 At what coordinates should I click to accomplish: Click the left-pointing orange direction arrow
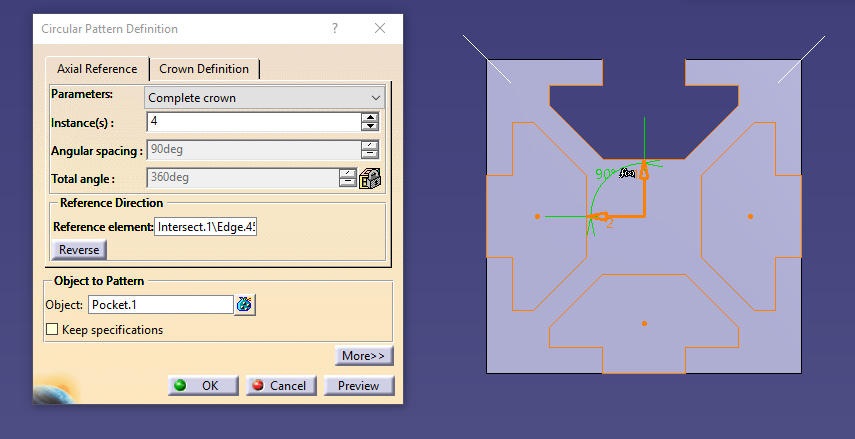[598, 217]
